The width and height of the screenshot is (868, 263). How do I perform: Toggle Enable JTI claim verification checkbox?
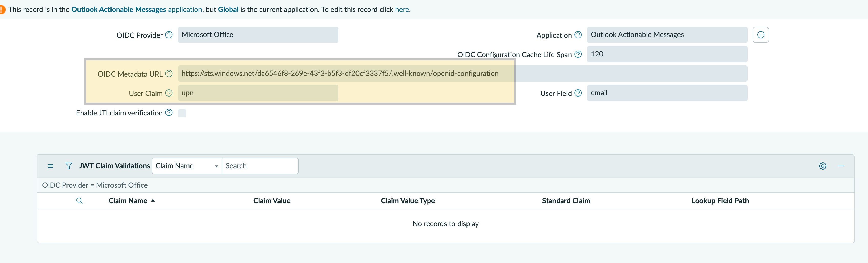pyautogui.click(x=182, y=113)
